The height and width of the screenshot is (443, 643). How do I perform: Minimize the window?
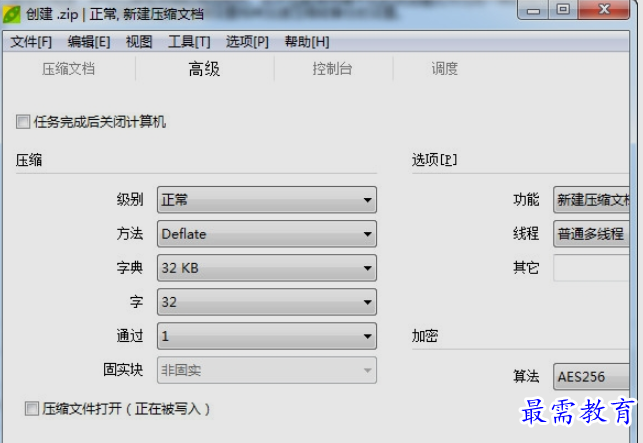pos(533,10)
